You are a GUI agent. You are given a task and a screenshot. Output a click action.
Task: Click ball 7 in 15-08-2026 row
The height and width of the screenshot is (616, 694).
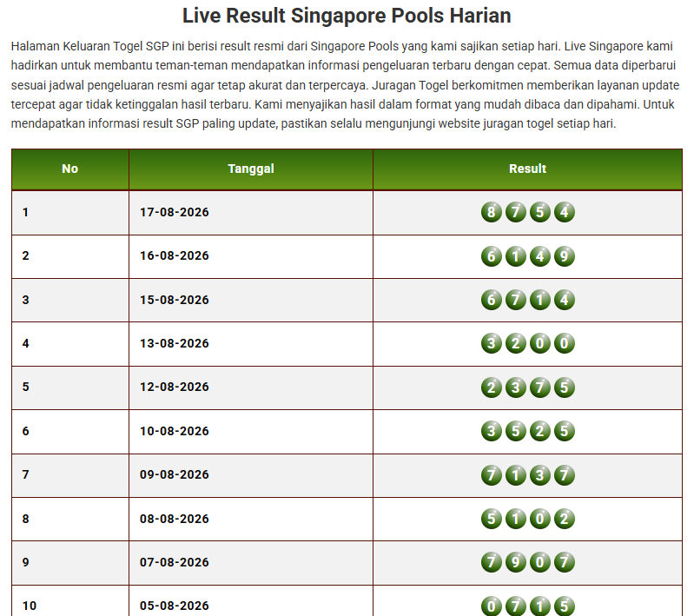pos(516,300)
